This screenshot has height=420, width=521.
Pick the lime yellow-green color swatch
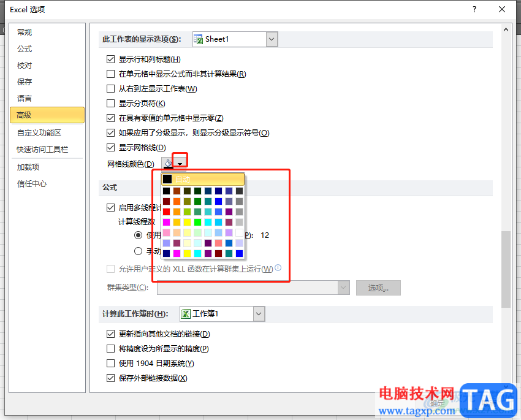(187, 212)
